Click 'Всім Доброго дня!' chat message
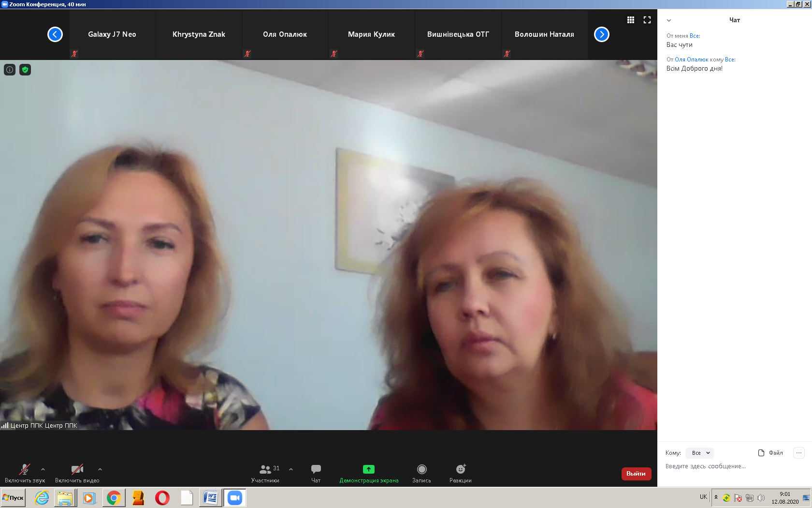Viewport: 812px width, 508px height. [695, 68]
